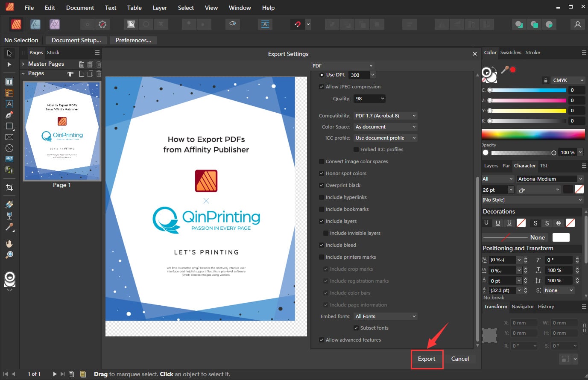Open the Document menu
Viewport: 588px width, 380px height.
tap(80, 8)
